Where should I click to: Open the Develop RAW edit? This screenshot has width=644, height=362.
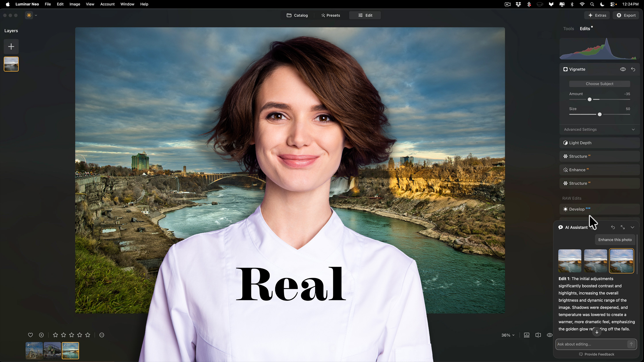click(599, 209)
